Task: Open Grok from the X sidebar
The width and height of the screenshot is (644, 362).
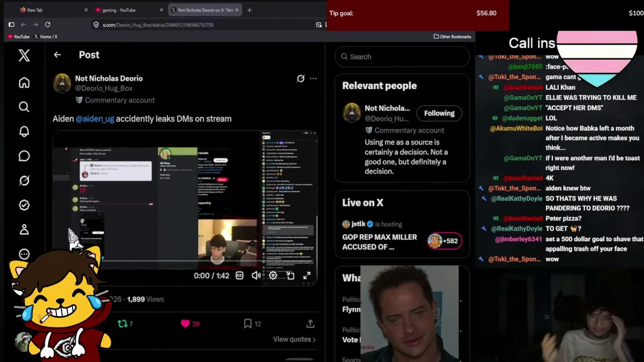Action: [x=24, y=180]
